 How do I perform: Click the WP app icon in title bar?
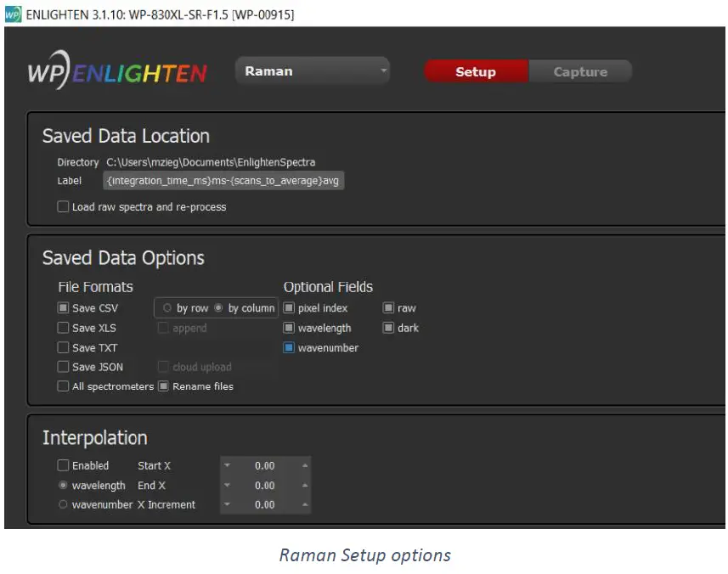pos(12,14)
